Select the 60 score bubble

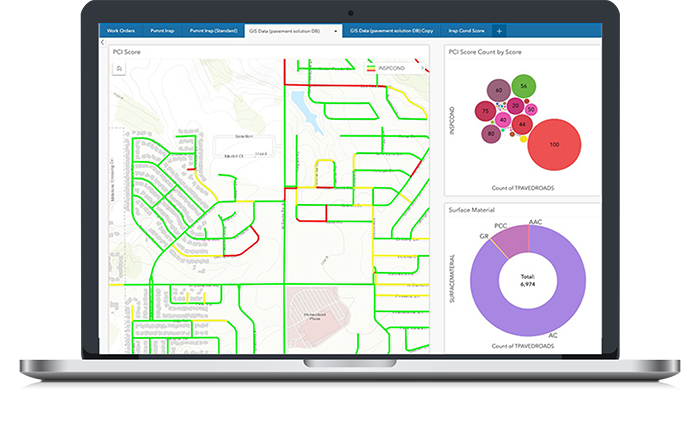(x=498, y=91)
